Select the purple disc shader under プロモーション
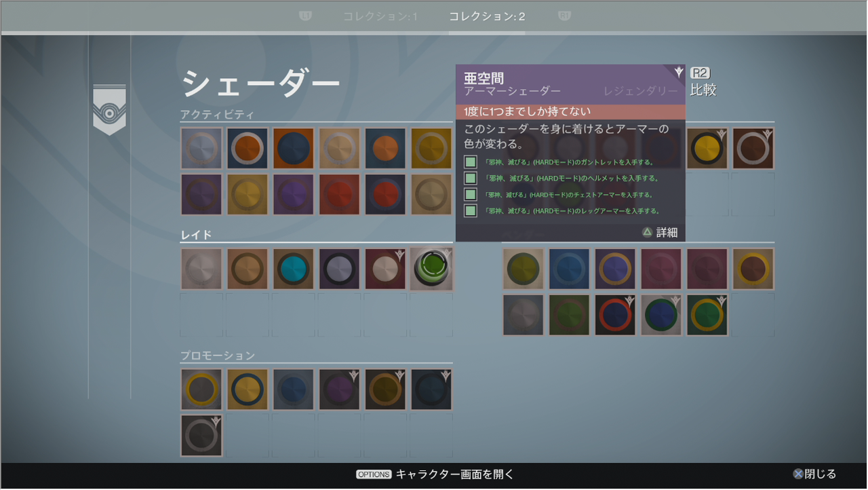The height and width of the screenshot is (490, 868). pos(340,390)
